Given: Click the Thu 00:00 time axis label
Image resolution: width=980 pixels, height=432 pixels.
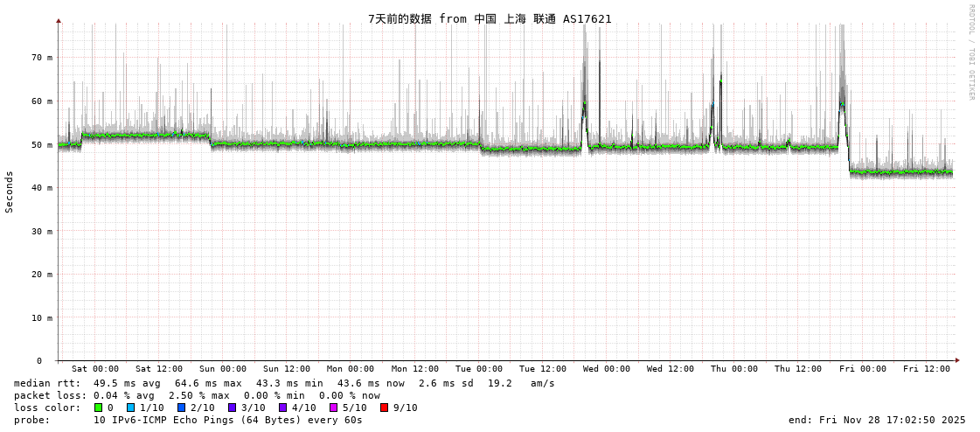Looking at the screenshot, I should (x=734, y=369).
